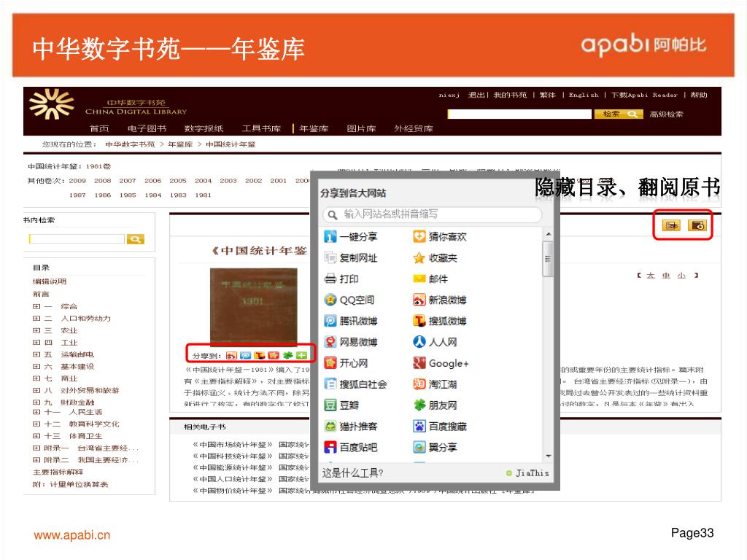The height and width of the screenshot is (560, 747).
Task: Click the 1981 yearbook cover thumbnail
Action: 253,308
